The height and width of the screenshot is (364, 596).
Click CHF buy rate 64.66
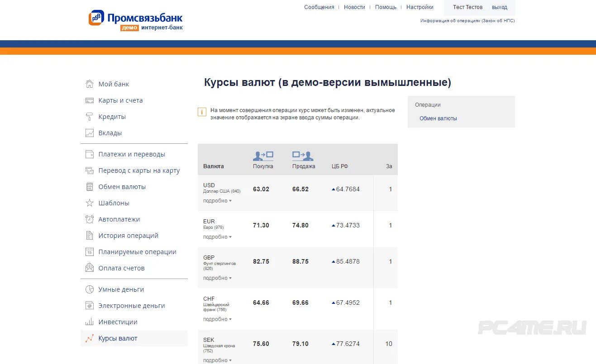click(x=261, y=303)
